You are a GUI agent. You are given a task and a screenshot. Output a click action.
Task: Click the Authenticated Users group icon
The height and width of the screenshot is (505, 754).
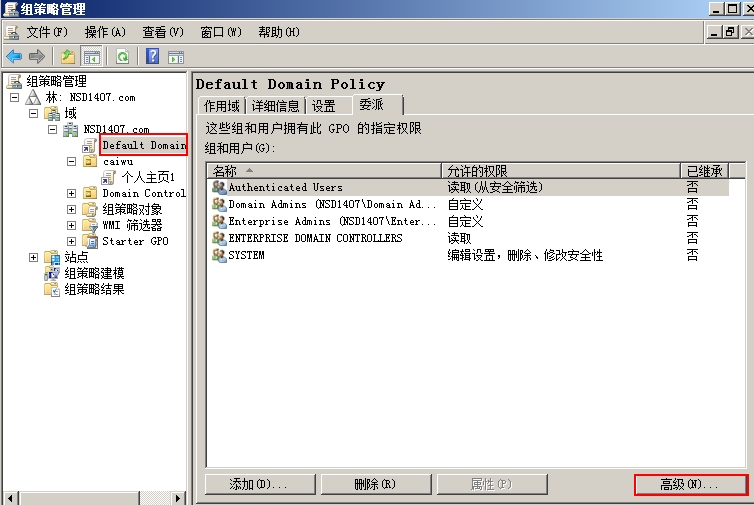pos(219,187)
